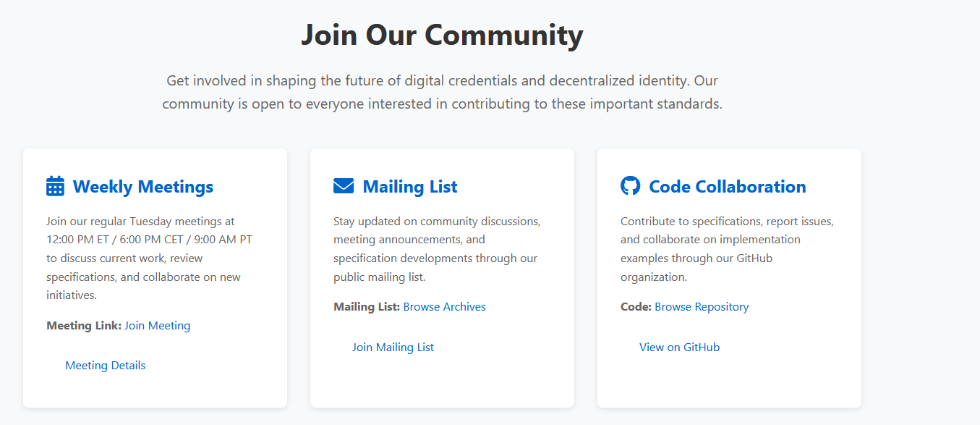Click the mailing list description paragraph
The height and width of the screenshot is (425, 980).
437,249
